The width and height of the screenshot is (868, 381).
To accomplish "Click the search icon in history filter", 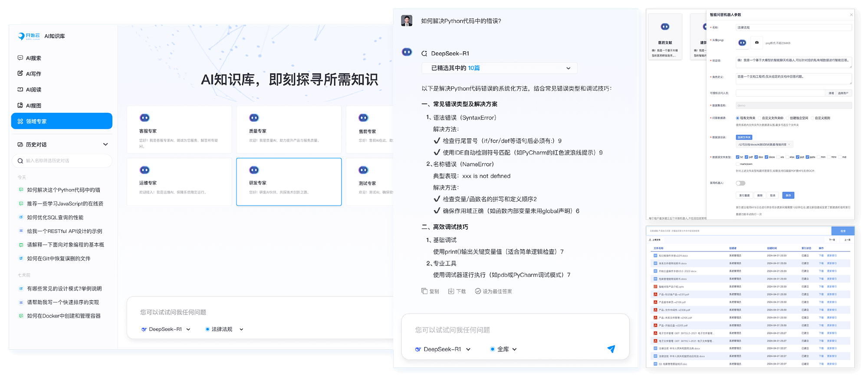I will tap(20, 161).
